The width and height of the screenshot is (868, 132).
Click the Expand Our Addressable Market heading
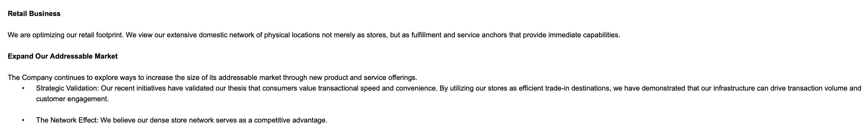coord(63,57)
